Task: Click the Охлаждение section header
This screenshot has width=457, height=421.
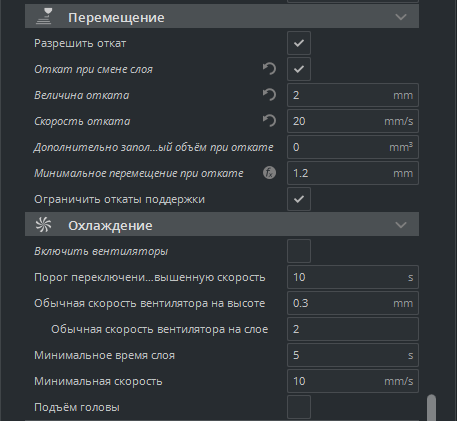Action: tap(222, 224)
